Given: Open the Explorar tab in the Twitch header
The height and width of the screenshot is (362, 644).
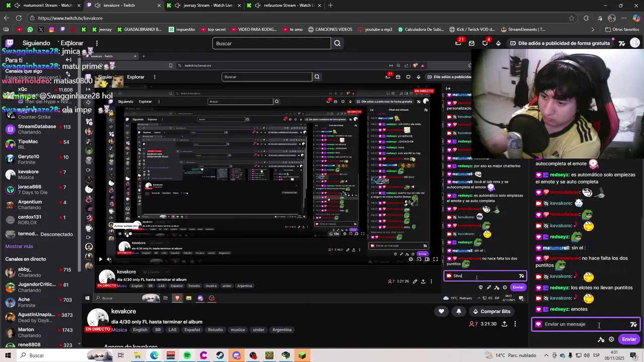Looking at the screenshot, I should coord(72,43).
